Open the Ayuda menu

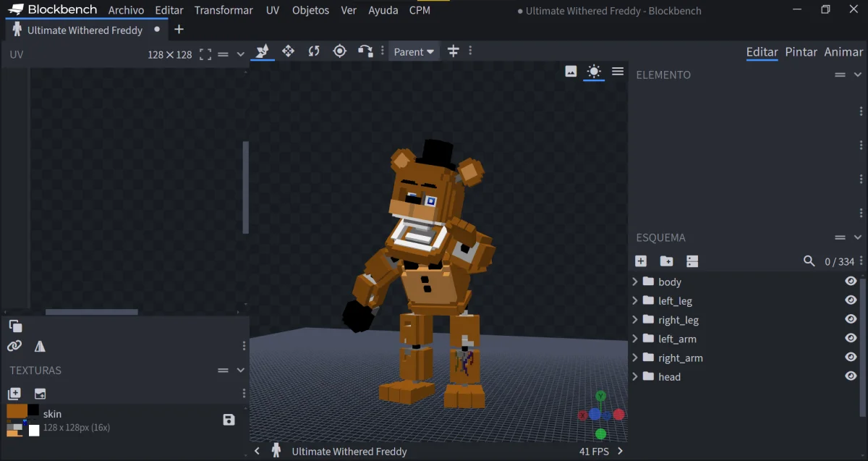[383, 10]
